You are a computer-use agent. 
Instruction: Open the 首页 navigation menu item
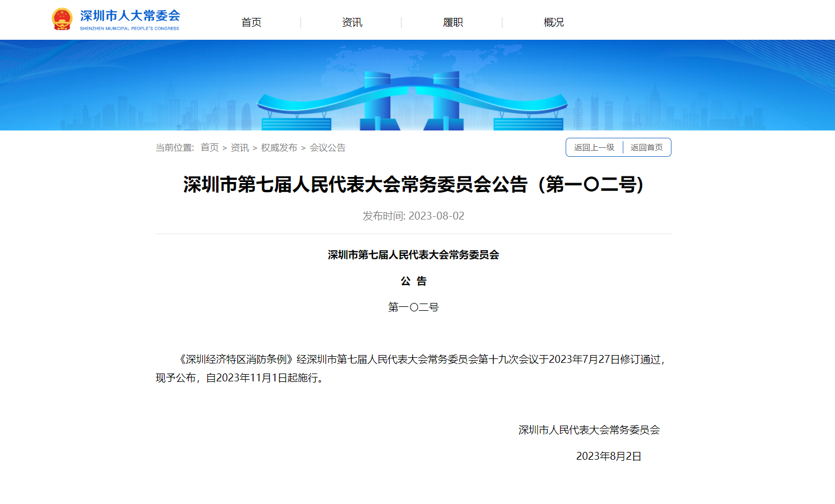coord(251,22)
